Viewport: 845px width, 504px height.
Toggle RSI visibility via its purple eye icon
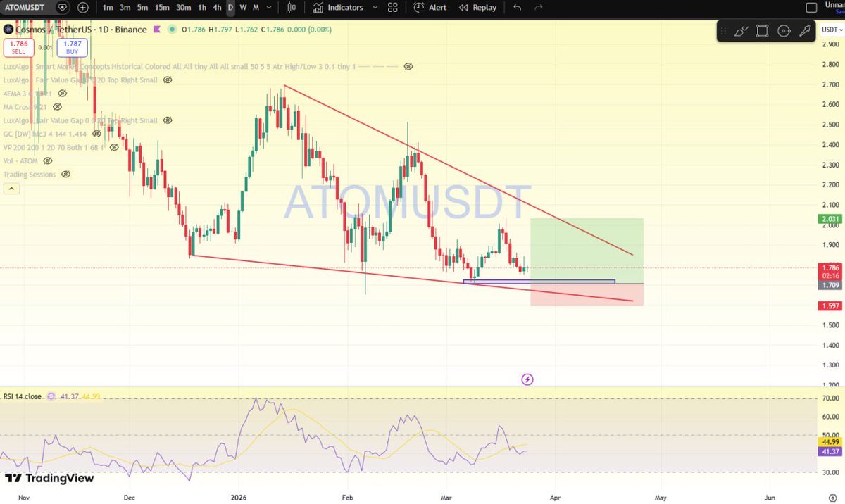pos(51,396)
